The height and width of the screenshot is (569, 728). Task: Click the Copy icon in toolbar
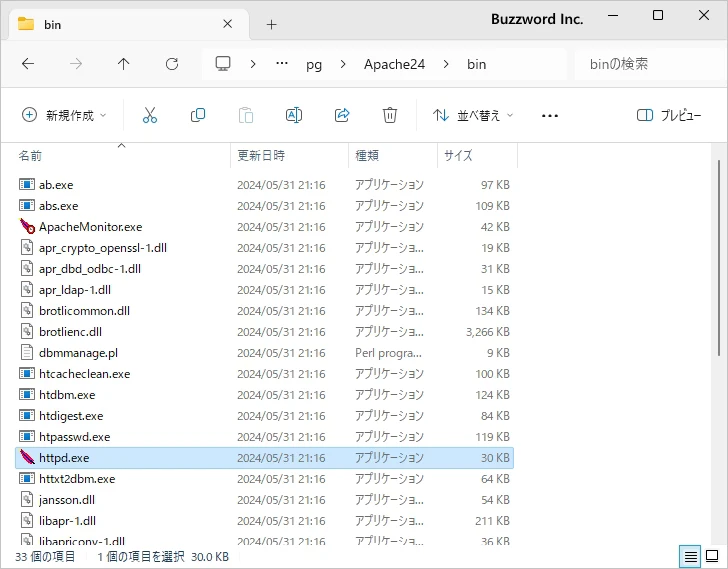198,115
